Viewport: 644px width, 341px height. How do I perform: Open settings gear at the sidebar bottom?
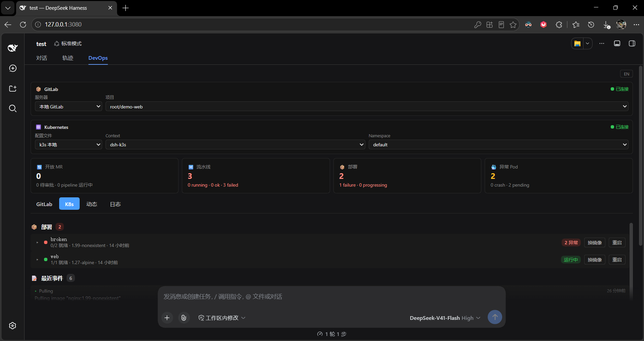point(13,326)
